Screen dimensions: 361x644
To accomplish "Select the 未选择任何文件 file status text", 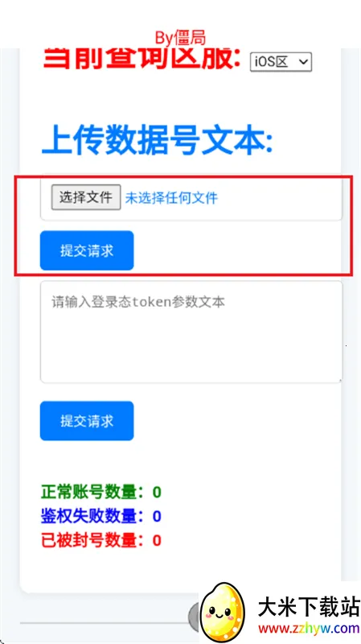I will 171,198.
